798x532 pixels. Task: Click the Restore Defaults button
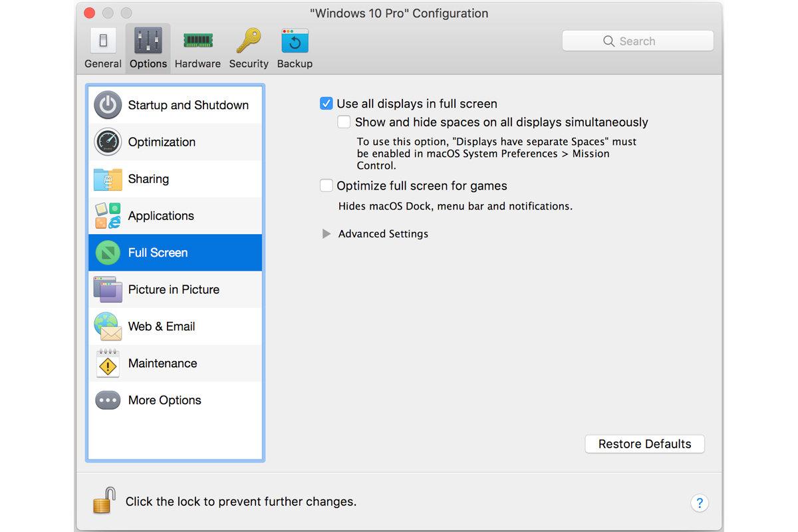coord(644,444)
